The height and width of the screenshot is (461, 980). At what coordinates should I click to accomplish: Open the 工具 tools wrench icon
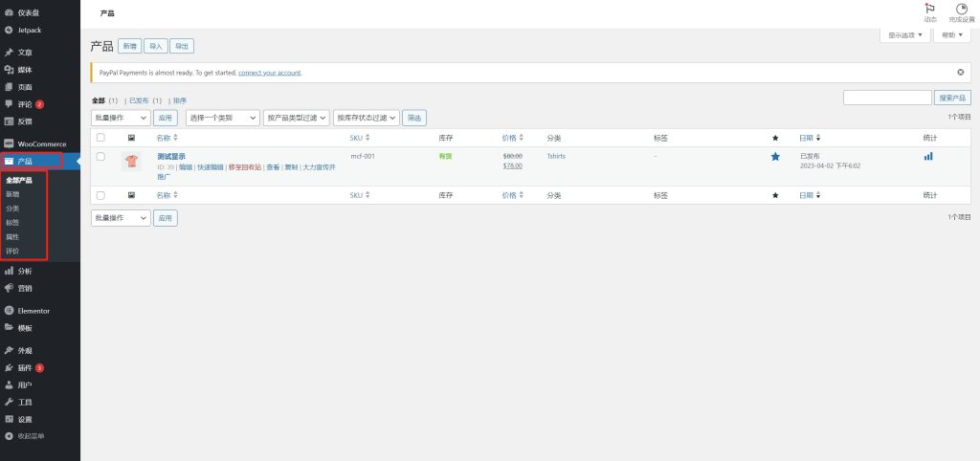(9, 403)
